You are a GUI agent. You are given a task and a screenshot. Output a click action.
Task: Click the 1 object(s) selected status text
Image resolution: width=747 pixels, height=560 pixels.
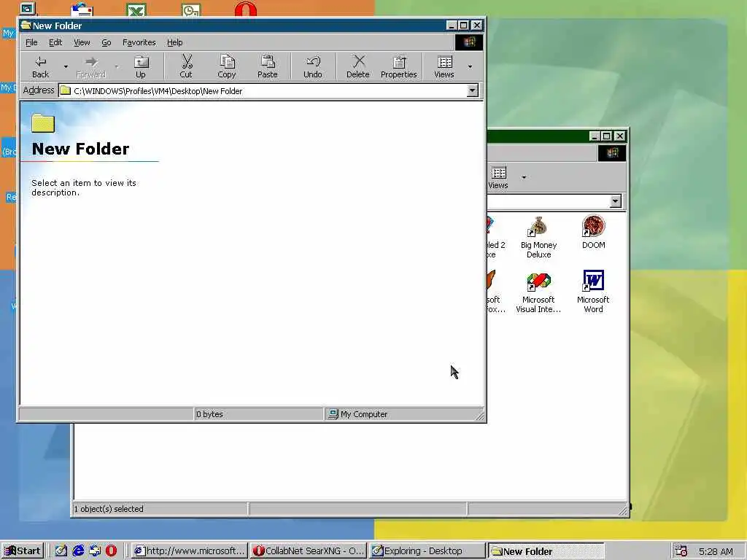pos(109,509)
